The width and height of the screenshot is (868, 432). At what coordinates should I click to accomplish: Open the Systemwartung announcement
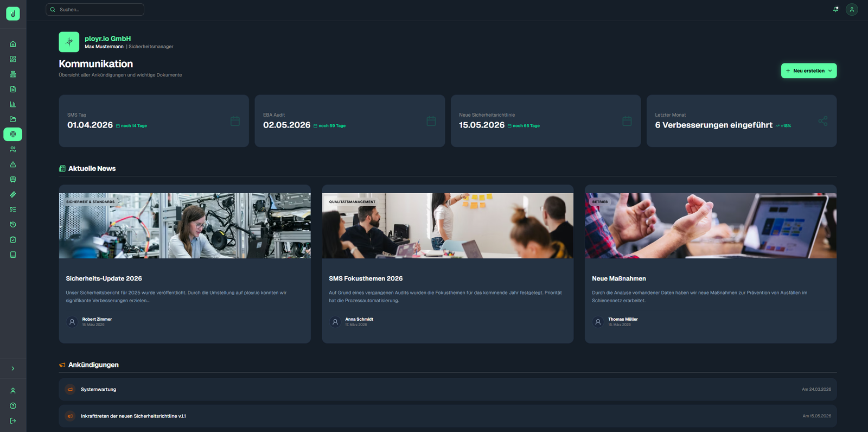pos(98,390)
